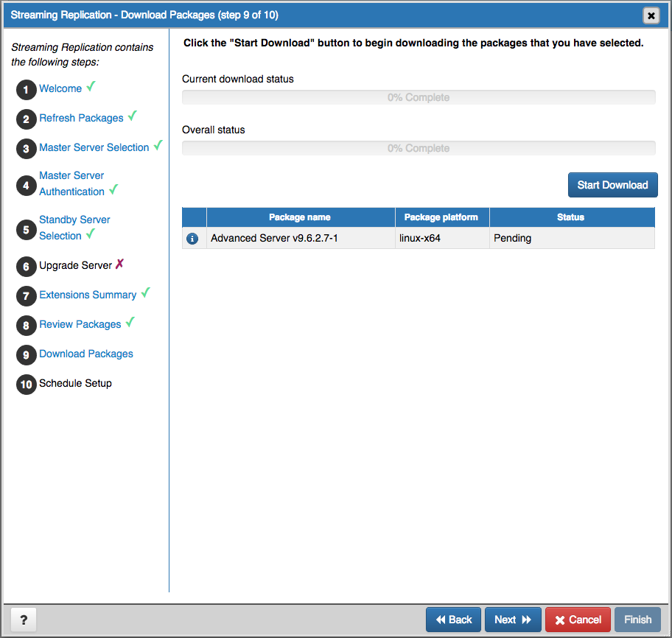
Task: Click the green check beside Extensions Summary
Action: click(x=146, y=292)
